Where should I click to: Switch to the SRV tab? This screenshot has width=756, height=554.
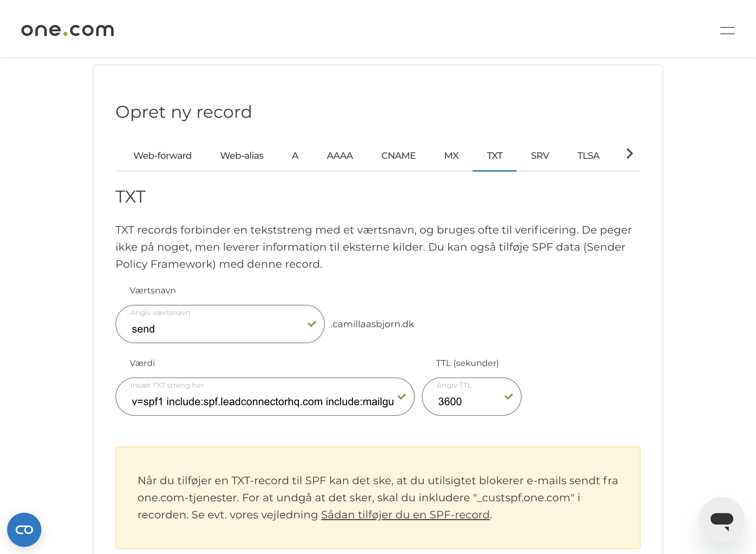(x=540, y=156)
